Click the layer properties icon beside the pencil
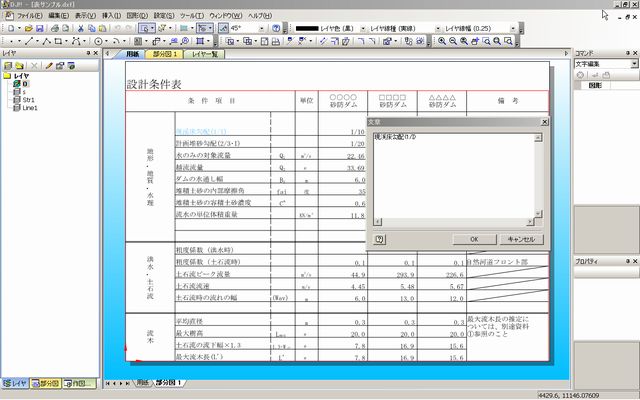Screen dimensions: 640x400 (60, 66)
